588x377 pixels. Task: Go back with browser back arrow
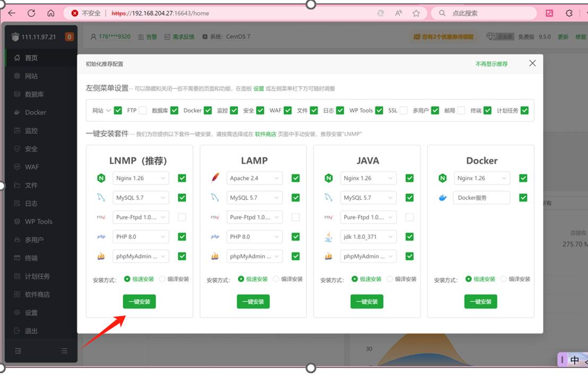coord(12,13)
